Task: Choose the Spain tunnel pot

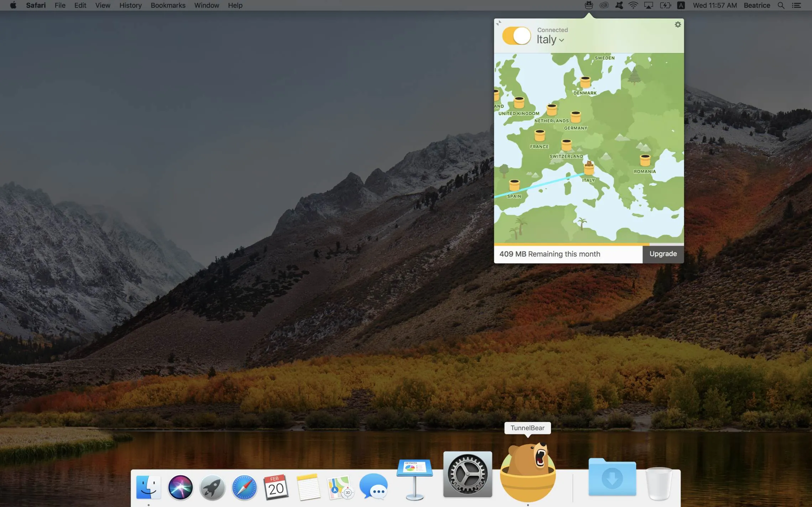Action: (514, 185)
